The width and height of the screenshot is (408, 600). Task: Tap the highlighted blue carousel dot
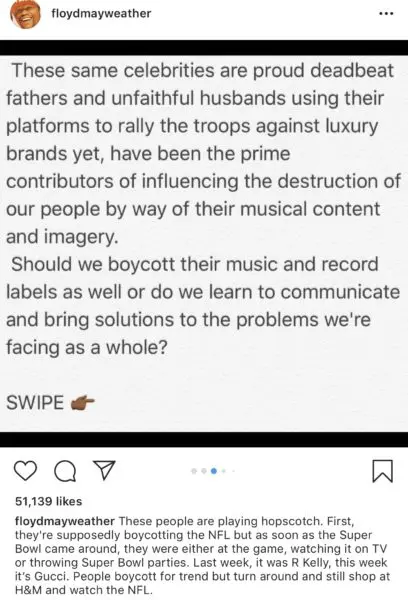[x=214, y=471]
